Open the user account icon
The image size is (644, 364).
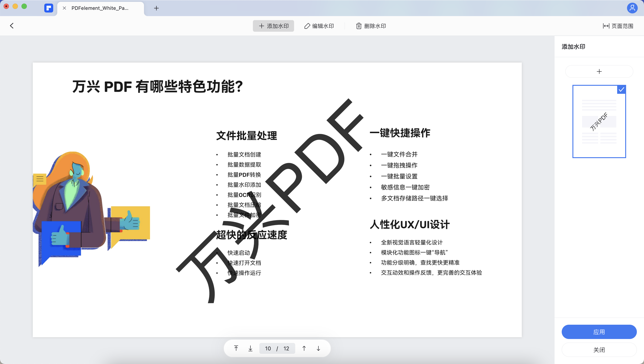pyautogui.click(x=632, y=8)
